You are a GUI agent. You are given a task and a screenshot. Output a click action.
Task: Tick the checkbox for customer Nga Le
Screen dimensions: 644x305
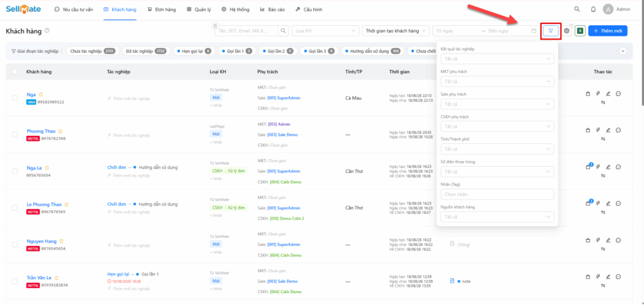coord(15,171)
